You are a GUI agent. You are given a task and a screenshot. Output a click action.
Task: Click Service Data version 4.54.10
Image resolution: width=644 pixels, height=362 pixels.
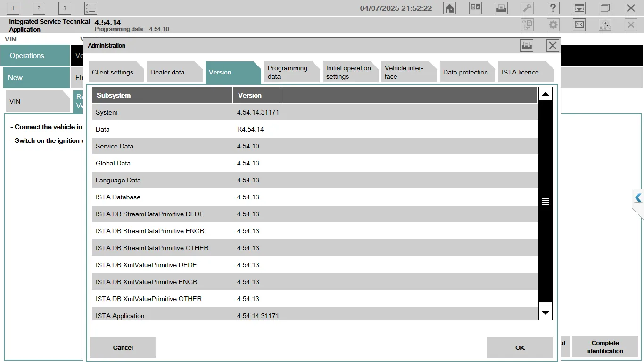point(248,146)
